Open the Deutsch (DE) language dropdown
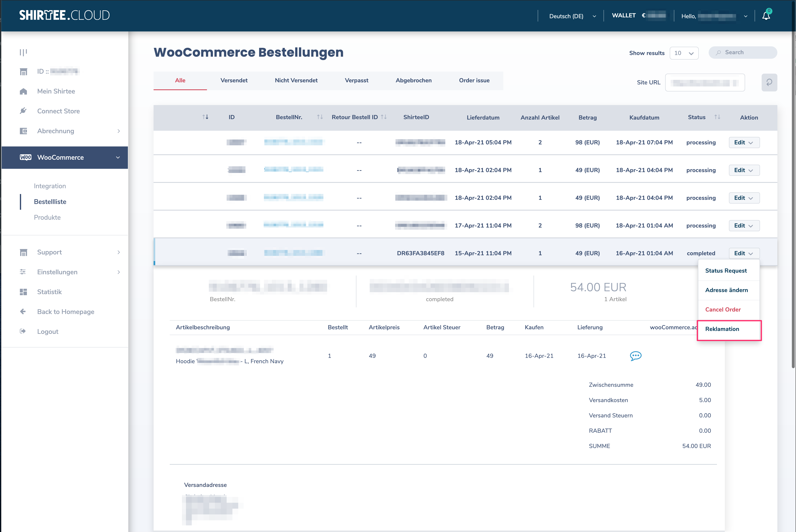 click(x=572, y=16)
